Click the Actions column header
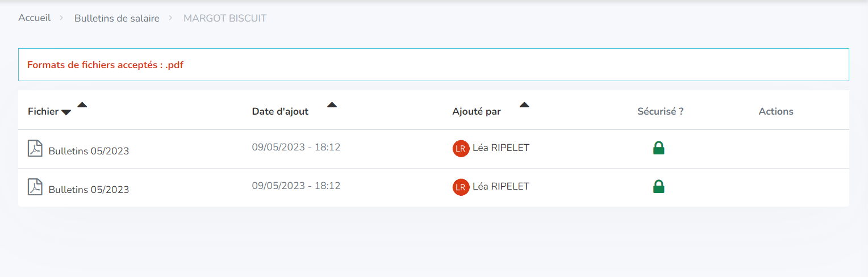Viewport: 868px width, 277px height. [x=776, y=111]
